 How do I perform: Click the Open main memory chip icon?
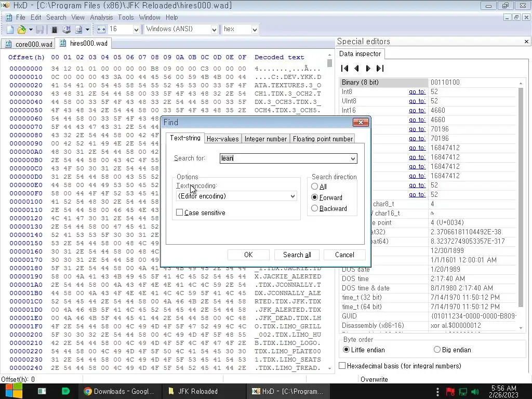click(54, 30)
